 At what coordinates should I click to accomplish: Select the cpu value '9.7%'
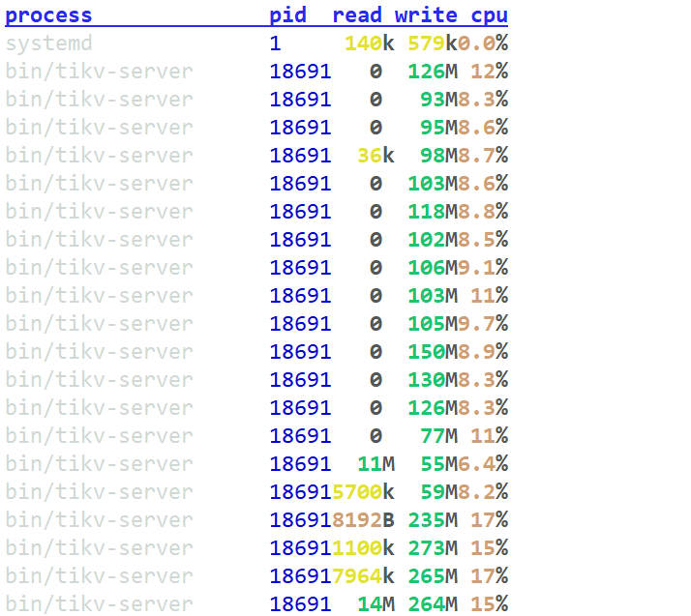483,324
